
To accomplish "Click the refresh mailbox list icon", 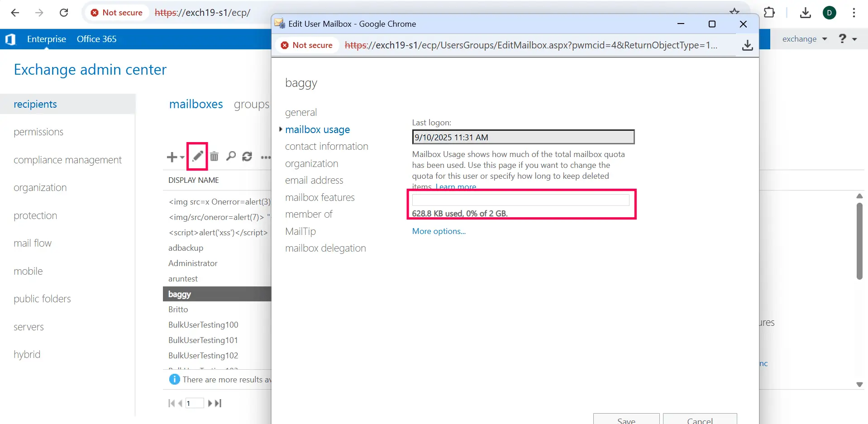I will coord(247,157).
